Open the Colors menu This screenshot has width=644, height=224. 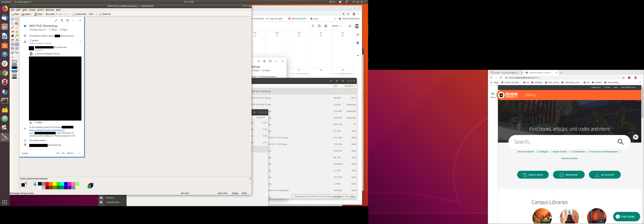coord(41,10)
